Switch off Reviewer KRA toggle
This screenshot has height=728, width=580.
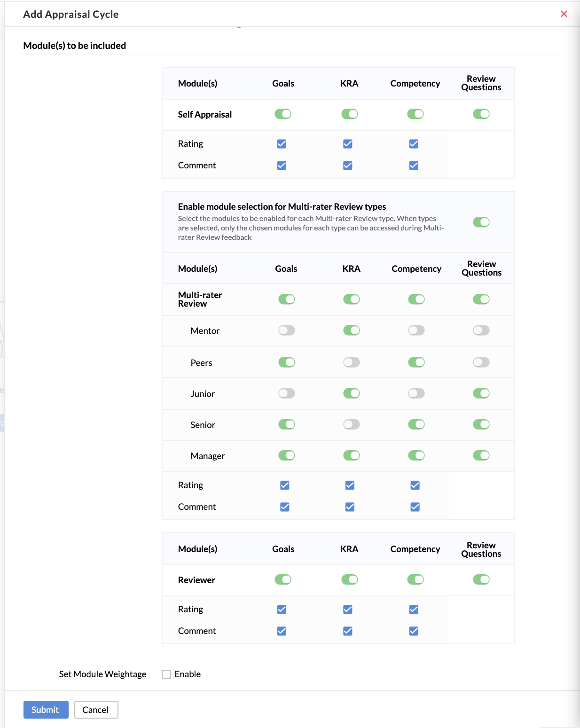[349, 579]
